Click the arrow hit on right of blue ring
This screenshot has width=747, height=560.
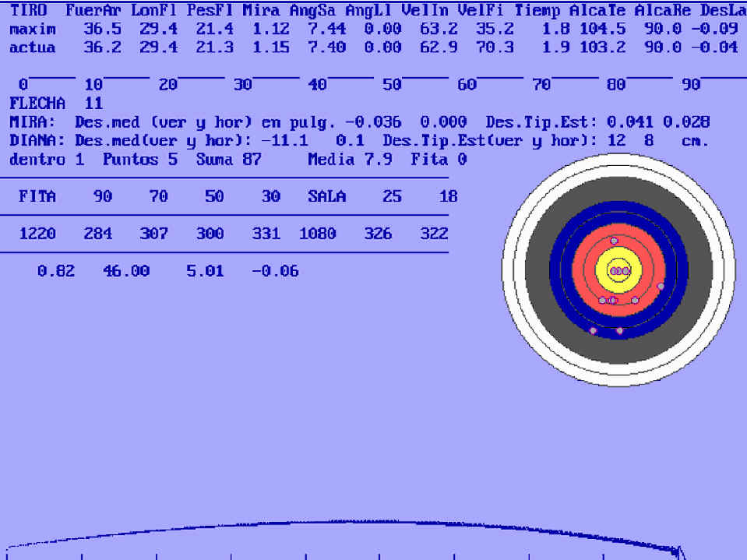(x=661, y=286)
